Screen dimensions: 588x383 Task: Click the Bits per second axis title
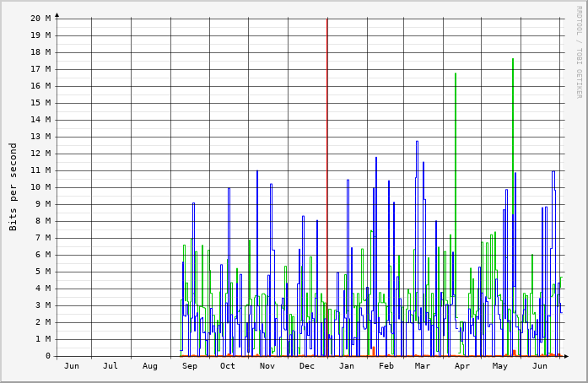click(x=13, y=186)
